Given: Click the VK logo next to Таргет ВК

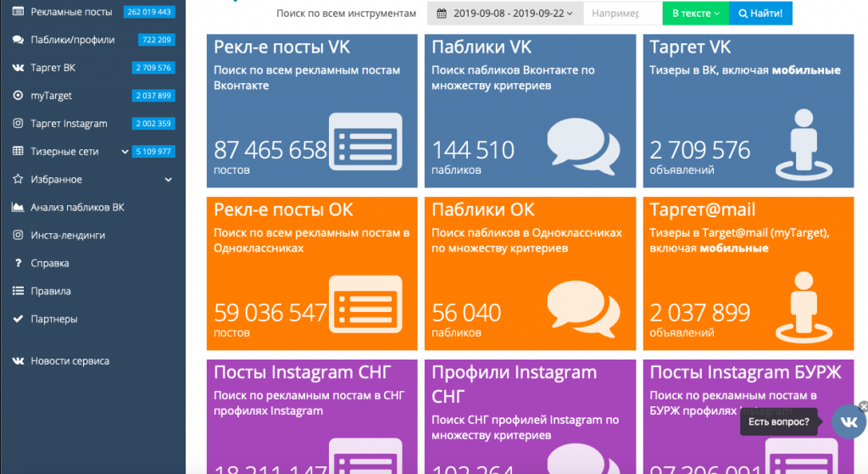Looking at the screenshot, I should coord(18,68).
